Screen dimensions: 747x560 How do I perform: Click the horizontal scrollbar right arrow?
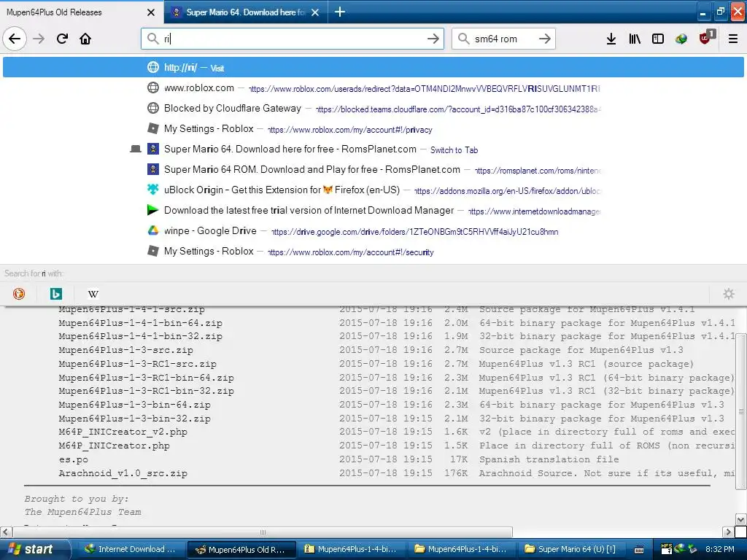click(728, 532)
